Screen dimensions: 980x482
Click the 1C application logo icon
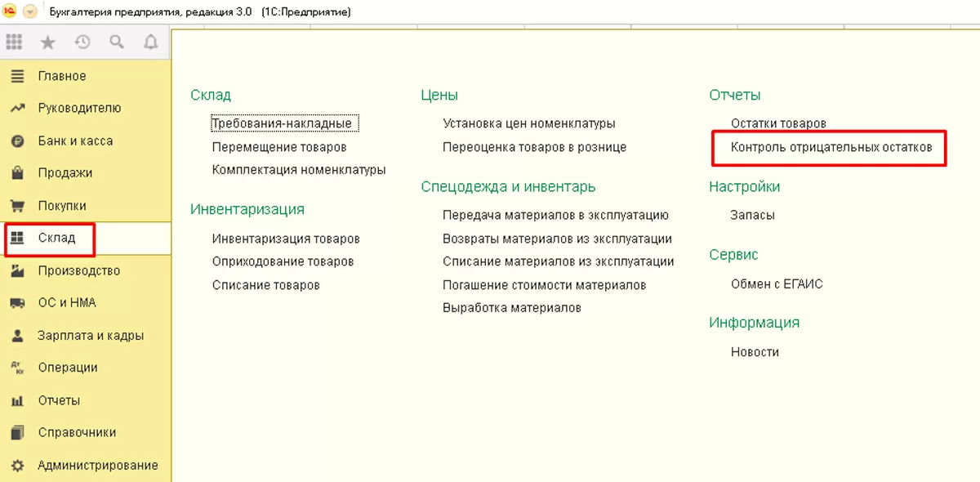click(x=11, y=12)
